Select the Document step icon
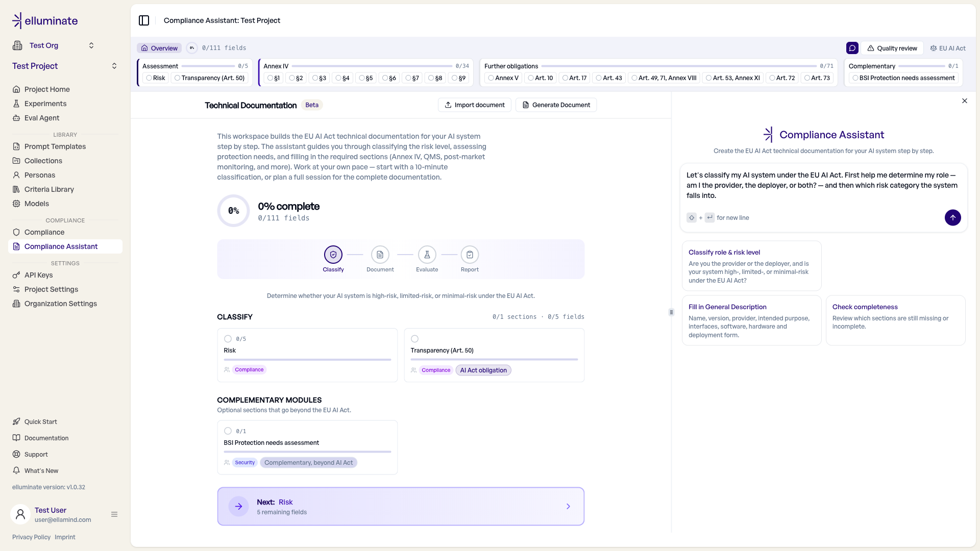Image resolution: width=980 pixels, height=551 pixels. pyautogui.click(x=380, y=255)
